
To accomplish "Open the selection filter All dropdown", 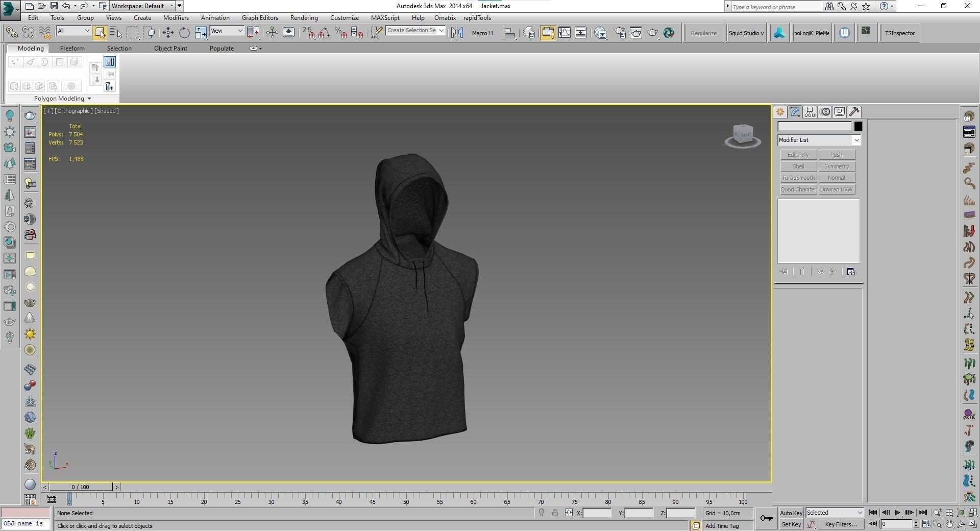I will (73, 31).
